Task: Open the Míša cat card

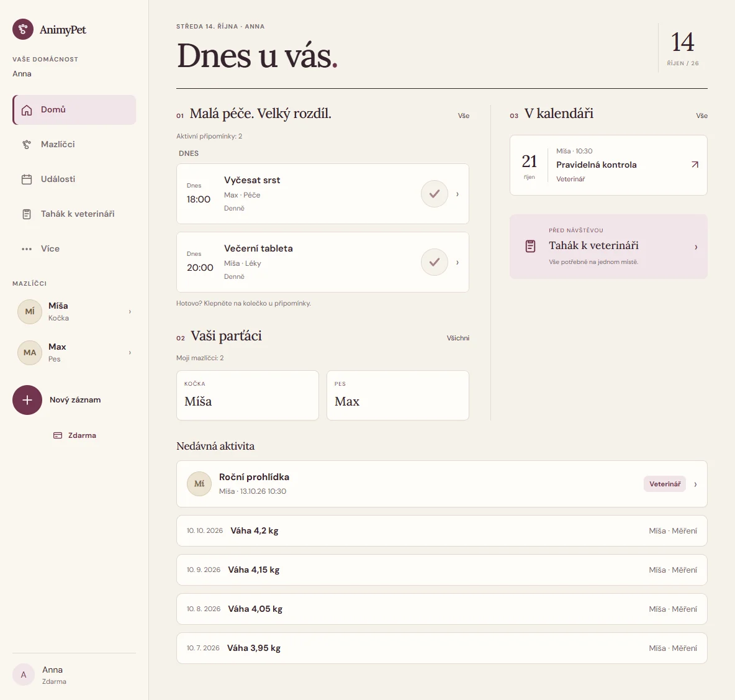Action: click(248, 395)
